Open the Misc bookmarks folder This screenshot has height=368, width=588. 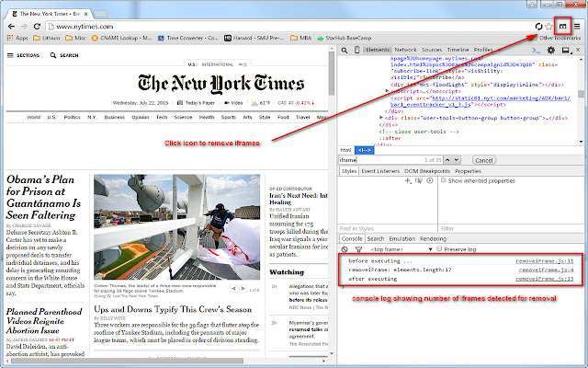point(75,38)
